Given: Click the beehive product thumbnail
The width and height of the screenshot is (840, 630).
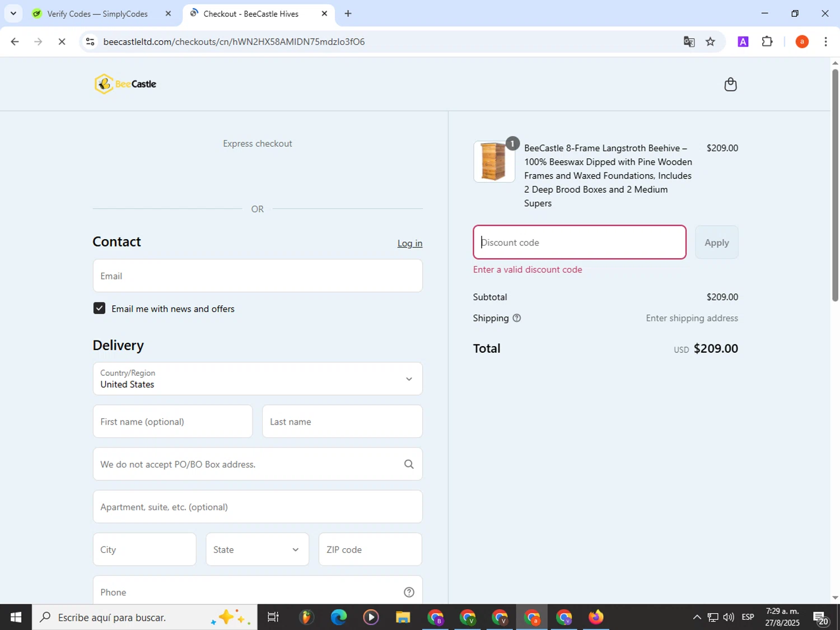Looking at the screenshot, I should point(494,162).
